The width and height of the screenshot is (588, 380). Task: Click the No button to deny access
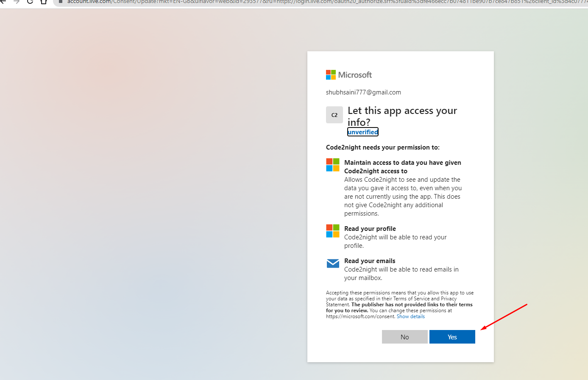coord(404,337)
